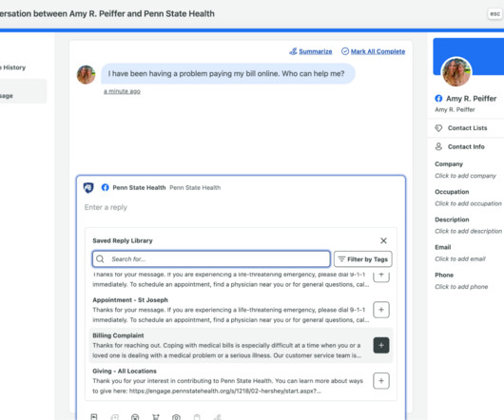The height and width of the screenshot is (420, 504).
Task: Click to add phone field
Action: click(461, 286)
